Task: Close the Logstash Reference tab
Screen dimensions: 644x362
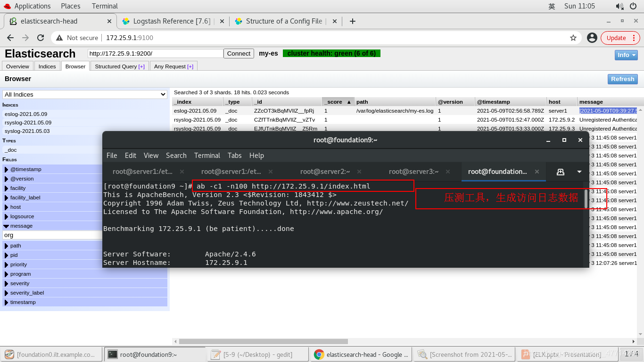Action: pyautogui.click(x=223, y=21)
